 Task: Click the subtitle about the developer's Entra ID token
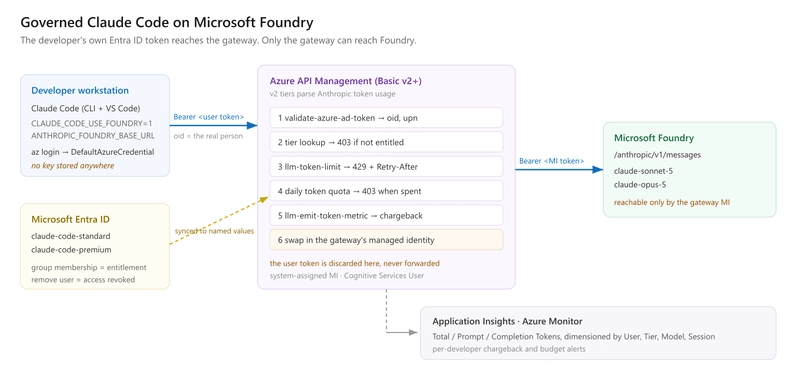[218, 41]
